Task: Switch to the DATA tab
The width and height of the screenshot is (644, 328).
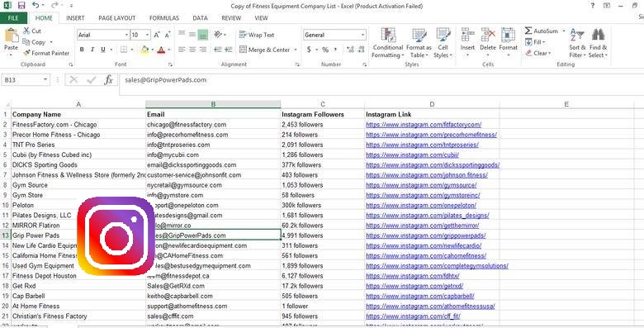Action: pos(200,18)
